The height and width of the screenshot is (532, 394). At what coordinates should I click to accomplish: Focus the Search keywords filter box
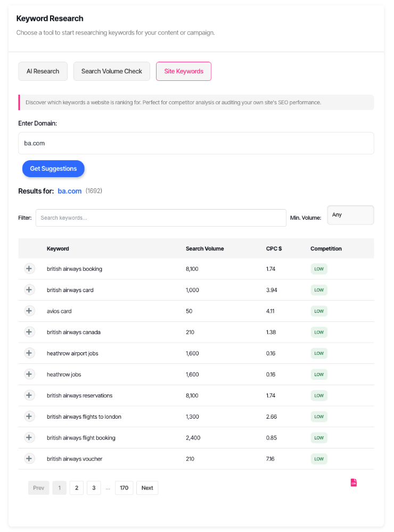pos(161,218)
